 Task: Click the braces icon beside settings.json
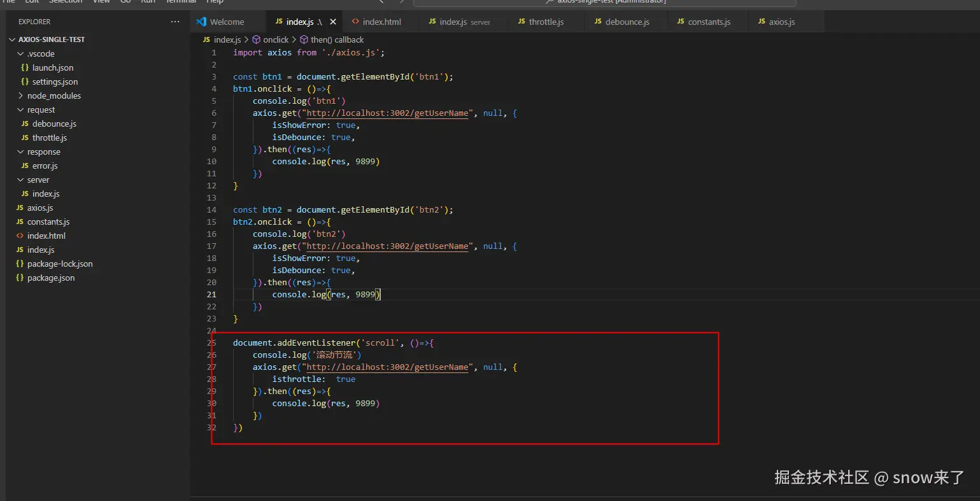(x=25, y=81)
